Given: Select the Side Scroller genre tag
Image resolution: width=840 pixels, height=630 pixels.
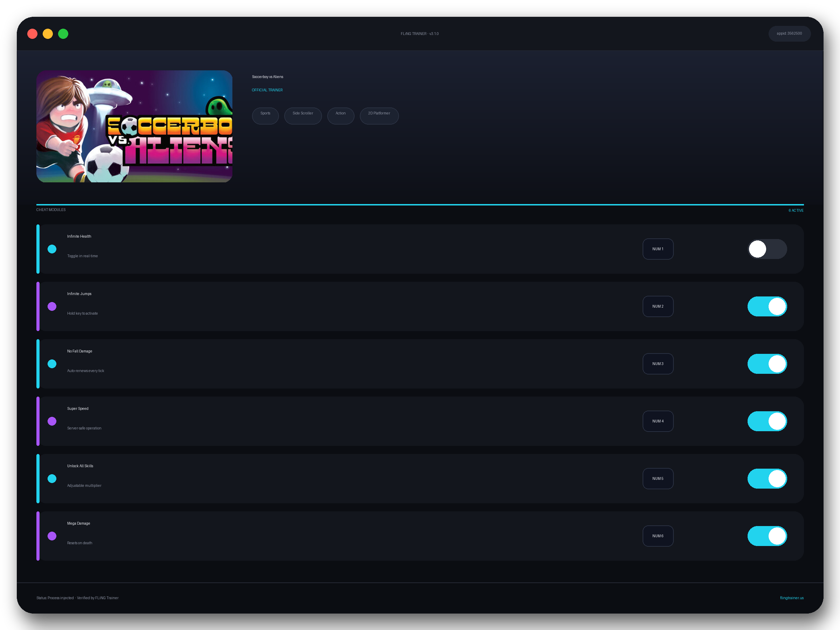Looking at the screenshot, I should point(303,116).
